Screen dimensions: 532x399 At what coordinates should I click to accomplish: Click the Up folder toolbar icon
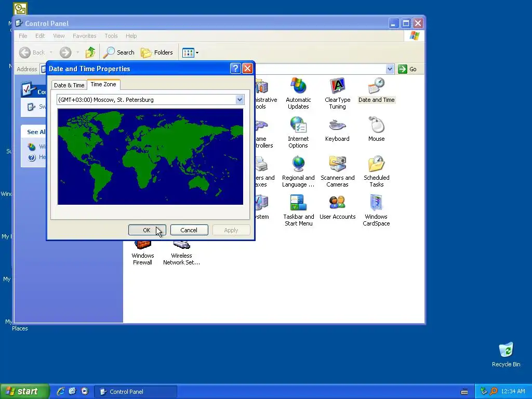pos(90,52)
